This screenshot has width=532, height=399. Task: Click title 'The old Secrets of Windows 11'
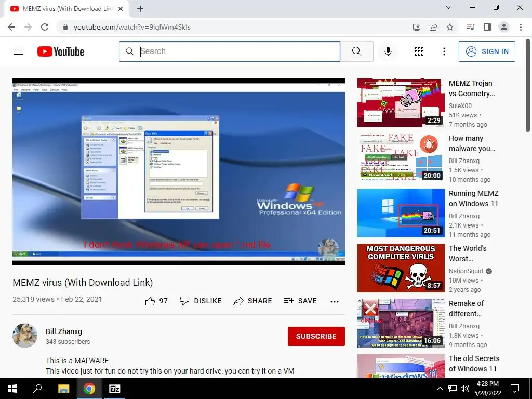[x=474, y=363]
